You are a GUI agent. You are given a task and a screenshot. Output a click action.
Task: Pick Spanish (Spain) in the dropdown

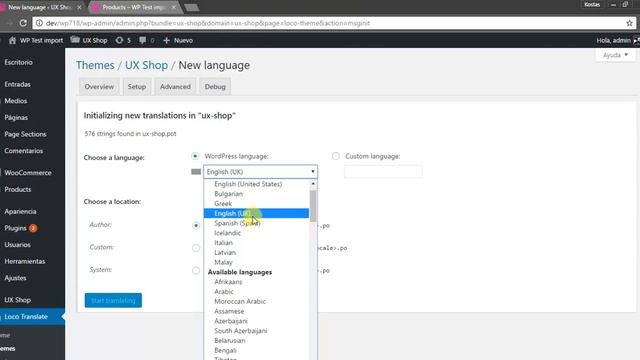256,223
